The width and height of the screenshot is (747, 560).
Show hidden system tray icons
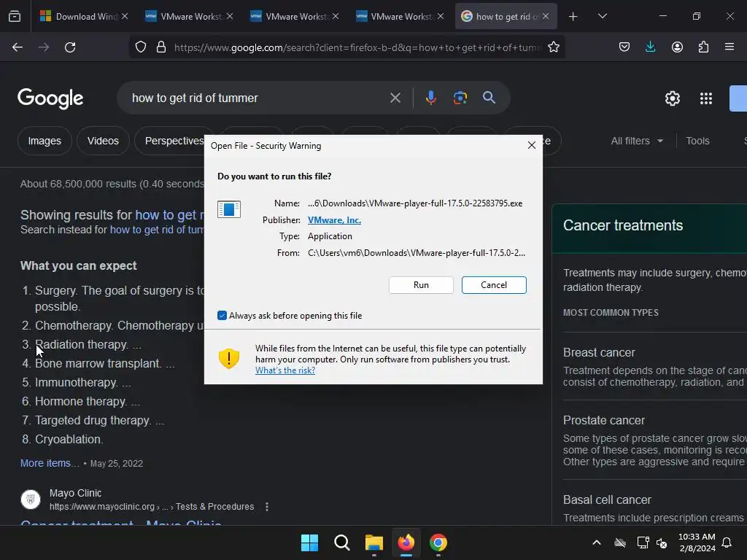[596, 542]
